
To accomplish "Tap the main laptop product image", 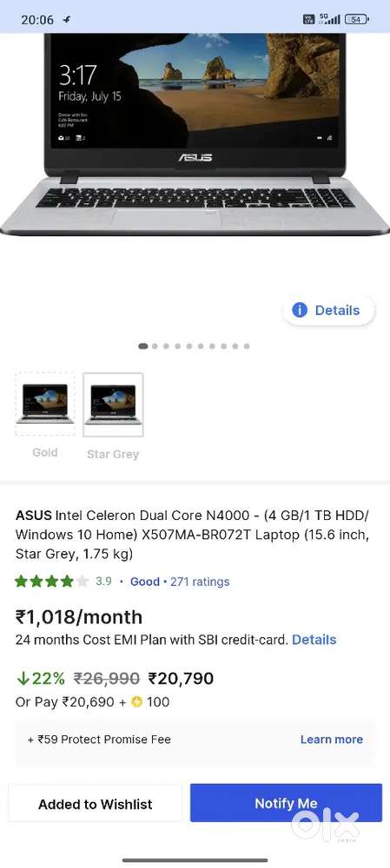I will click(195, 135).
